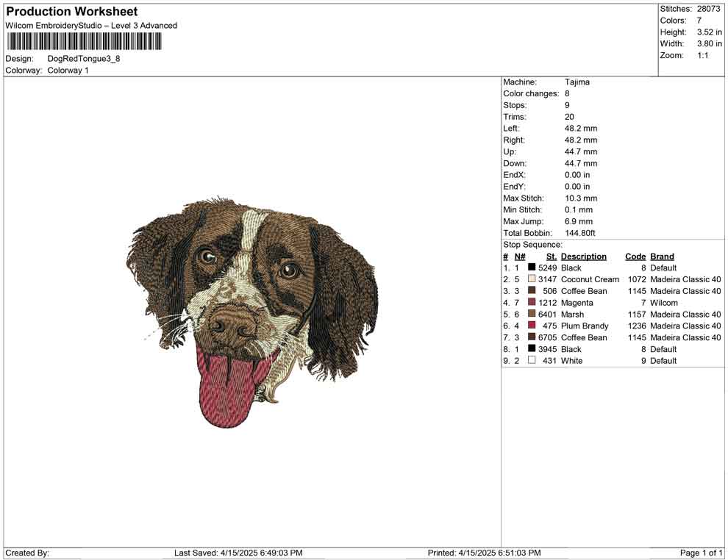This screenshot has height=560, width=728.
Task: Click the 'Colorway 1' value
Action: [68, 71]
